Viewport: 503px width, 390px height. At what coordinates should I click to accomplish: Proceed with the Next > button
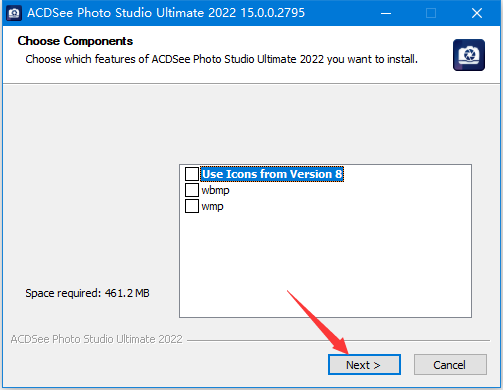click(x=364, y=365)
